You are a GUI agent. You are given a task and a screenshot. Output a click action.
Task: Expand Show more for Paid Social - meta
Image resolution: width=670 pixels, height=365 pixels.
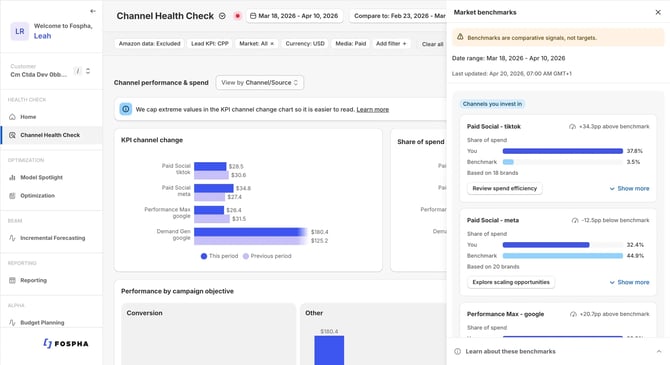629,282
